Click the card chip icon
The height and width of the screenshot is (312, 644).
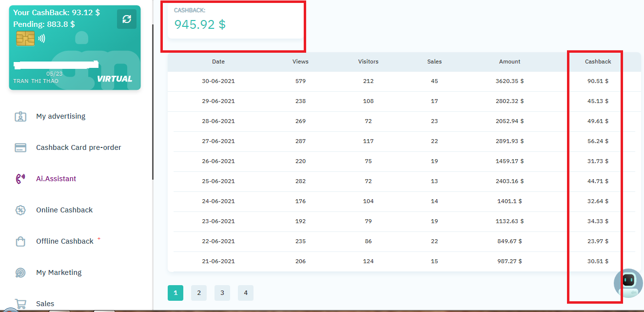25,39
